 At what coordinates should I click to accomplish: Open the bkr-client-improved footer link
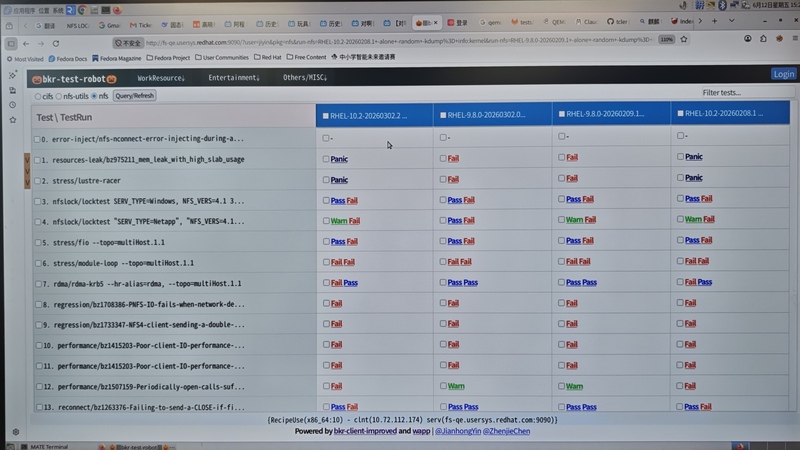365,431
